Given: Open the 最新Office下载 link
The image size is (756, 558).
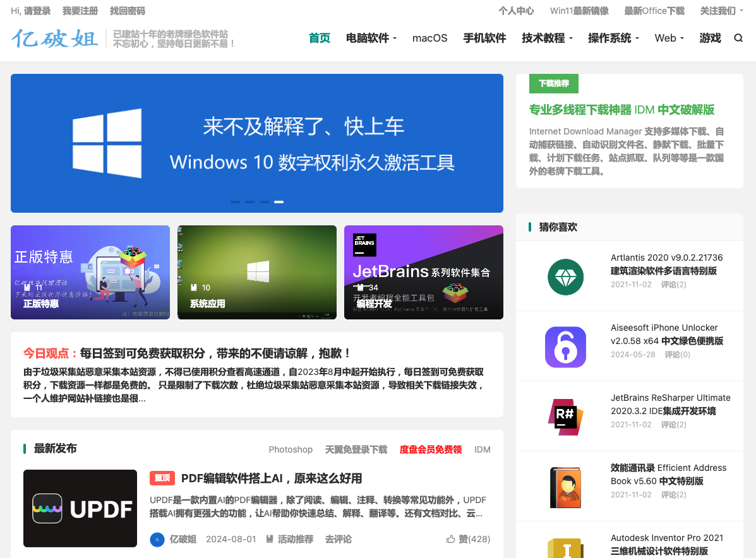Looking at the screenshot, I should [x=654, y=11].
